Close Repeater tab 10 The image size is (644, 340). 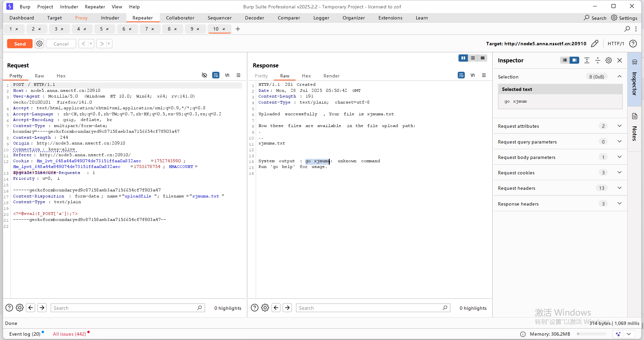224,29
